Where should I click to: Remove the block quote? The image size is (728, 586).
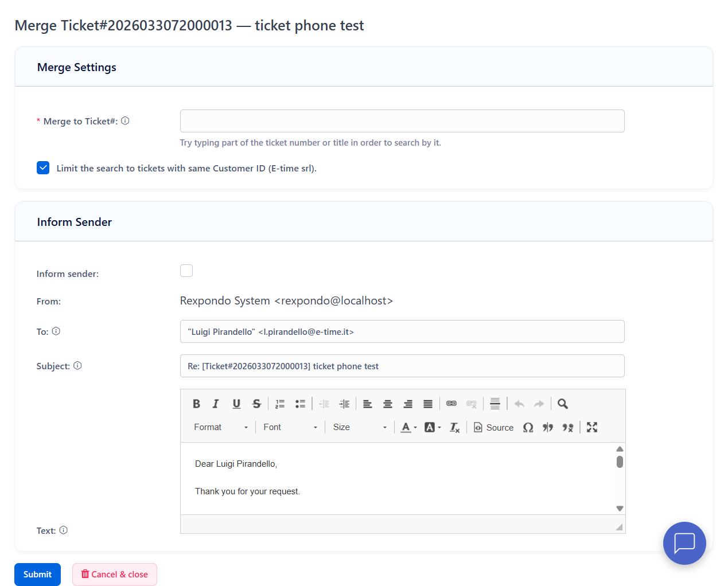[568, 427]
